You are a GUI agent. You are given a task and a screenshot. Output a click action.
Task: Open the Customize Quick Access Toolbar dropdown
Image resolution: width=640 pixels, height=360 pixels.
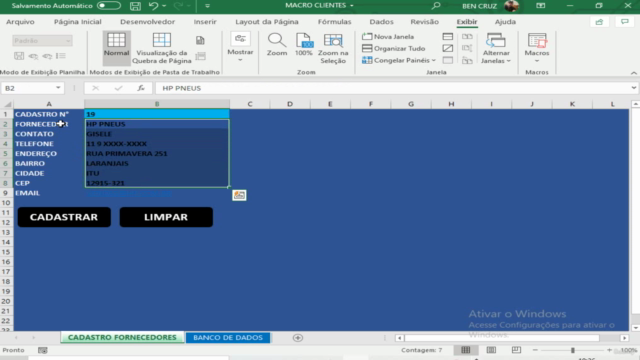point(207,6)
